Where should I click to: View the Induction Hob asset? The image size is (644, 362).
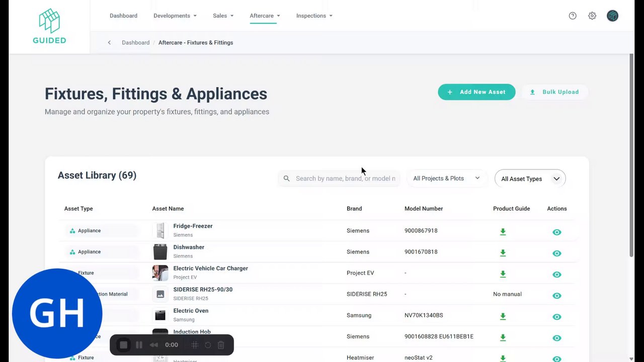click(x=556, y=338)
